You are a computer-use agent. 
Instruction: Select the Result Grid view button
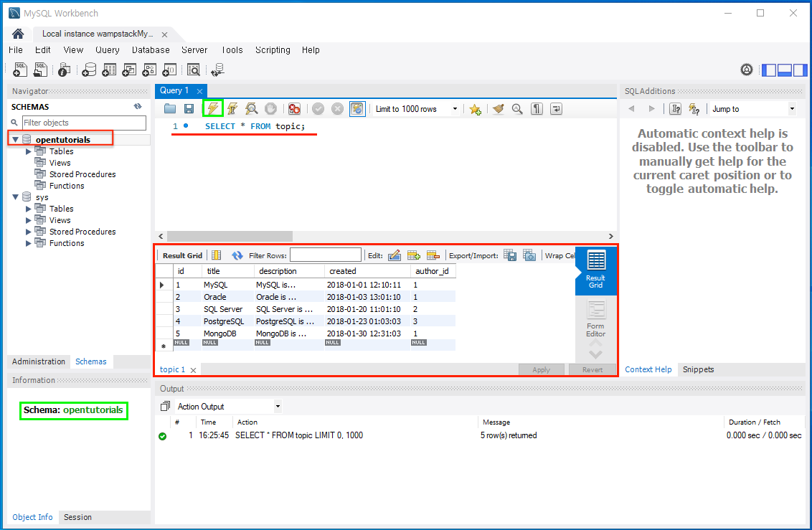tap(595, 270)
